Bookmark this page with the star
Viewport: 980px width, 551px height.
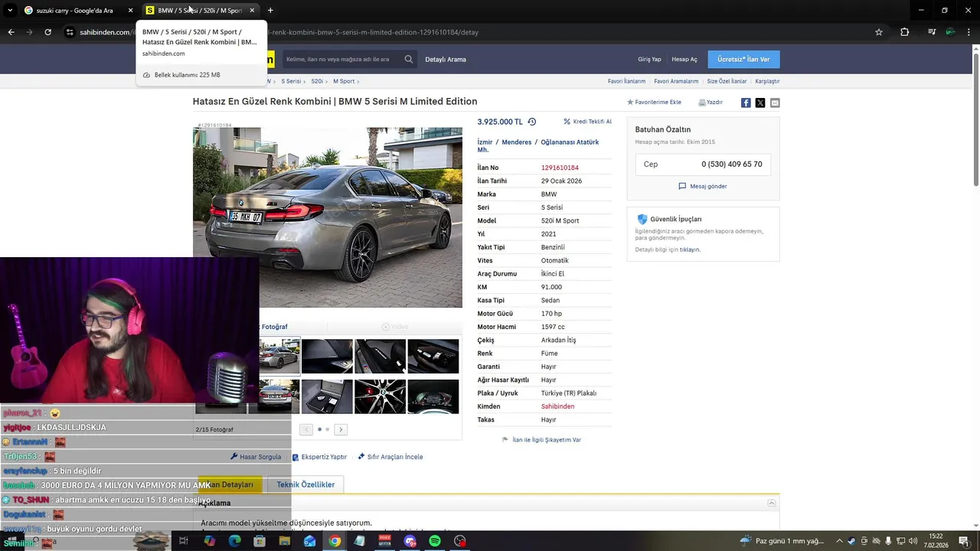(879, 32)
